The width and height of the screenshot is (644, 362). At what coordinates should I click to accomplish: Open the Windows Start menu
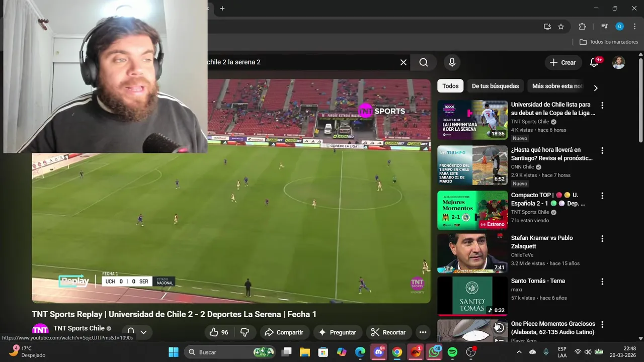[x=174, y=352]
